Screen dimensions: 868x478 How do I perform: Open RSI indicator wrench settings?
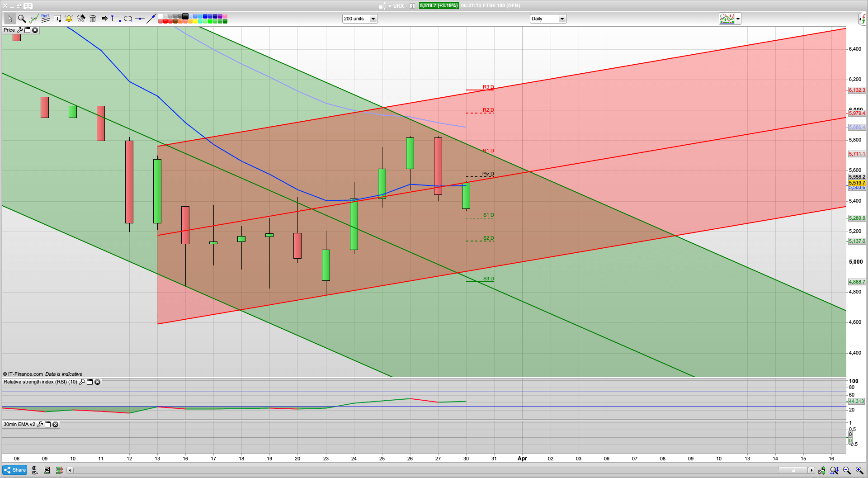point(82,382)
